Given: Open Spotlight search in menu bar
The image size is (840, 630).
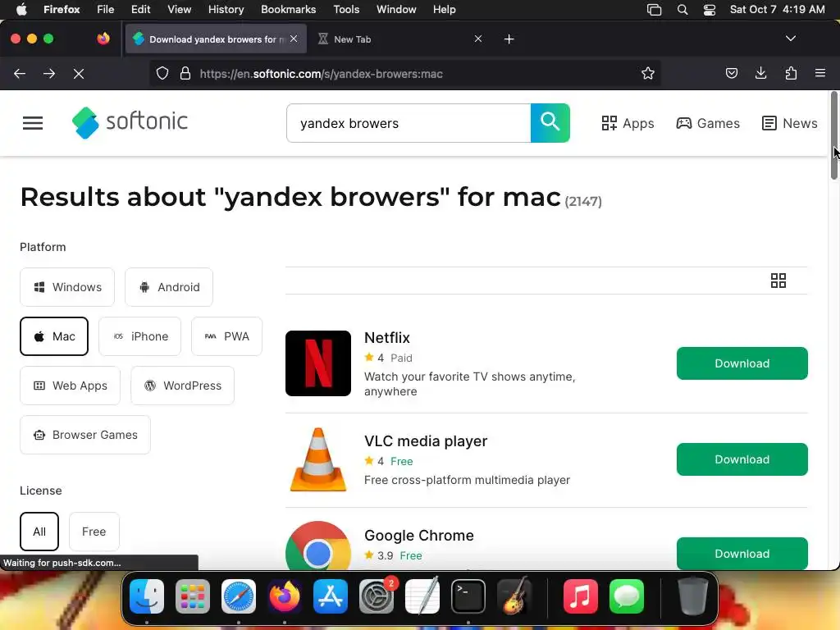Looking at the screenshot, I should (682, 9).
